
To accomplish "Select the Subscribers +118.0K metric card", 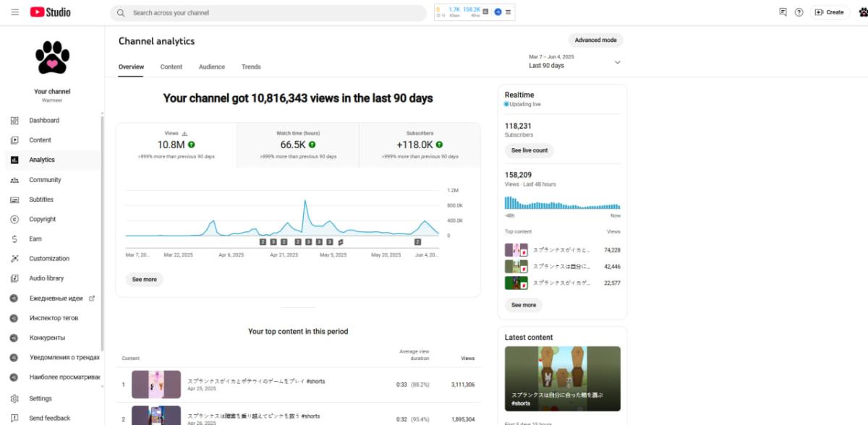I will pos(420,145).
